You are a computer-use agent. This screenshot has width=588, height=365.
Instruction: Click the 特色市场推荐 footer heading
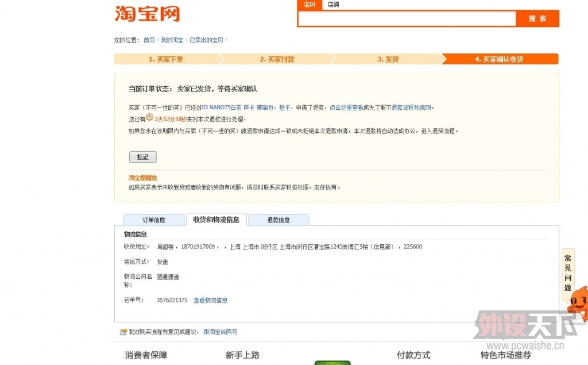pos(506,355)
